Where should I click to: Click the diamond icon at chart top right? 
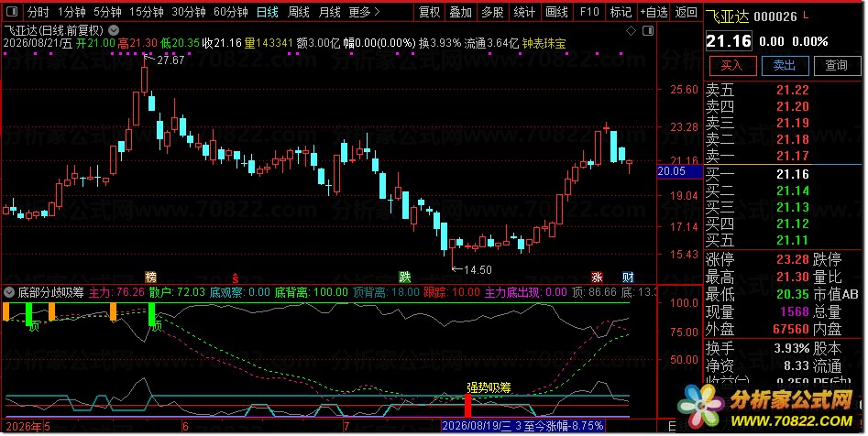631,31
